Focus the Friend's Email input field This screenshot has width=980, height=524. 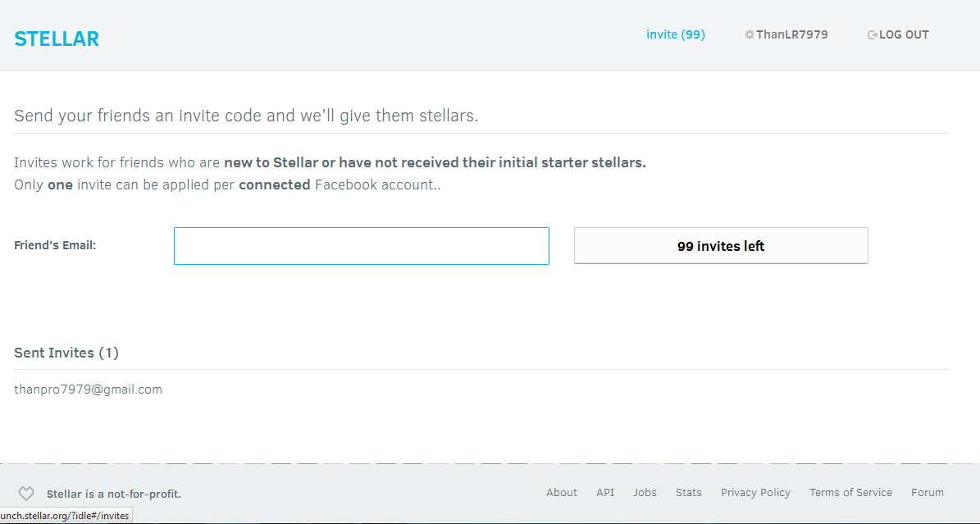(361, 246)
